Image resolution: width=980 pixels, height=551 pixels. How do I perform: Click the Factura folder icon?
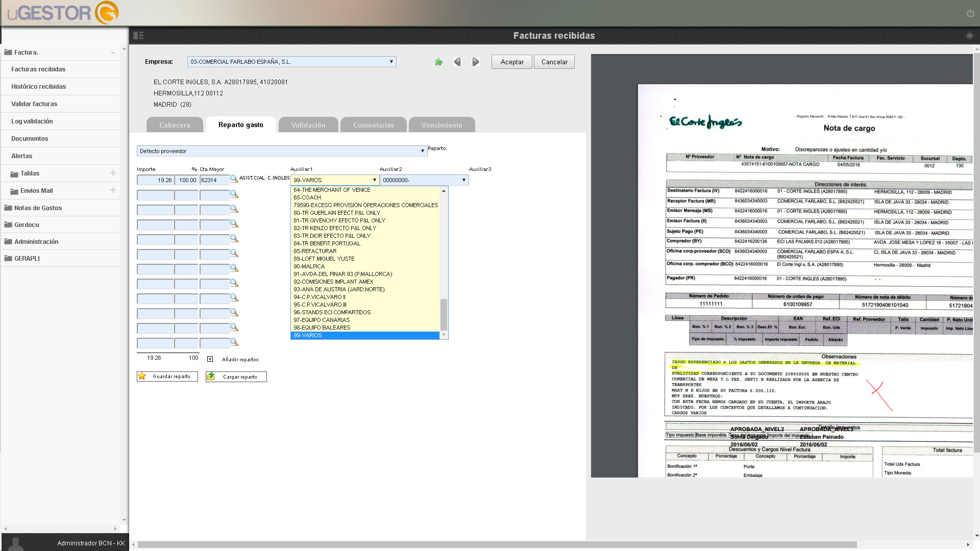[x=8, y=52]
